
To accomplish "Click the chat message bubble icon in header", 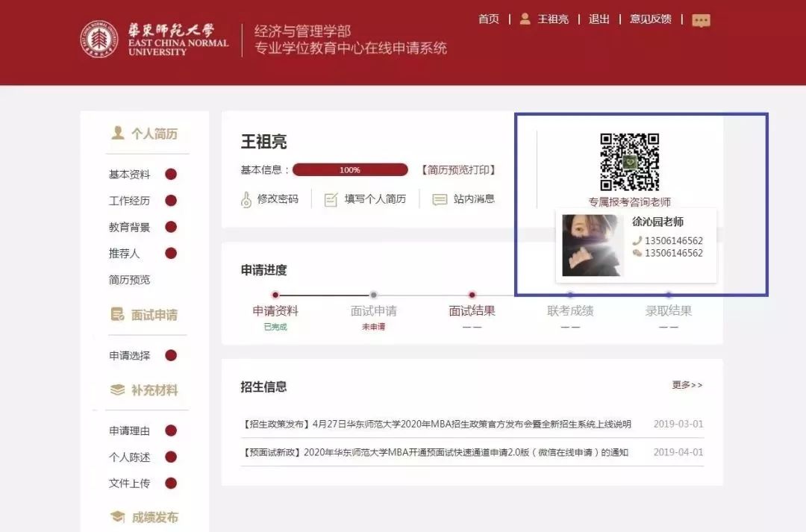I will (x=701, y=20).
